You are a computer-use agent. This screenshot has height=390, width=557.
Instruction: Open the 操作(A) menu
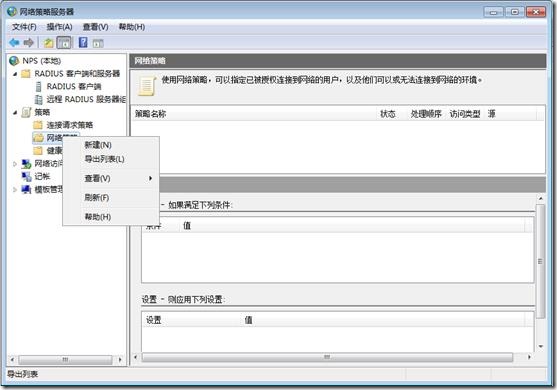(x=59, y=27)
